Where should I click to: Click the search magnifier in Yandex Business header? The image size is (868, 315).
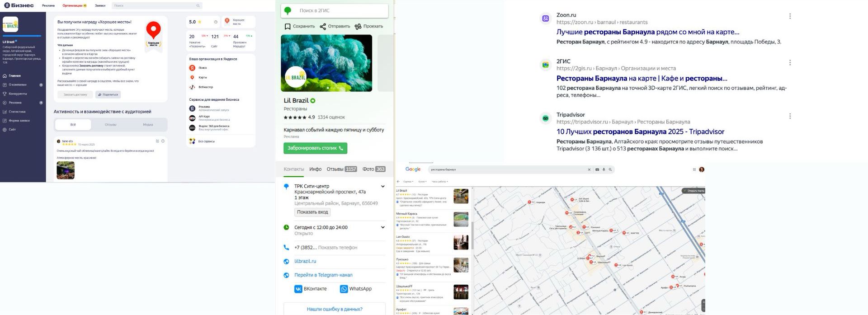pos(198,5)
